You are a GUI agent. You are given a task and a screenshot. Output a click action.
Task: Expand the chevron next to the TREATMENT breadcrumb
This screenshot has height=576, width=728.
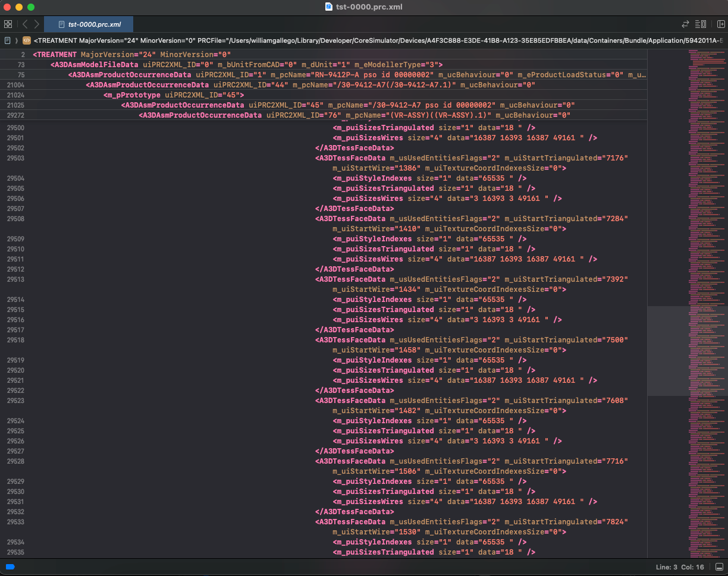16,40
